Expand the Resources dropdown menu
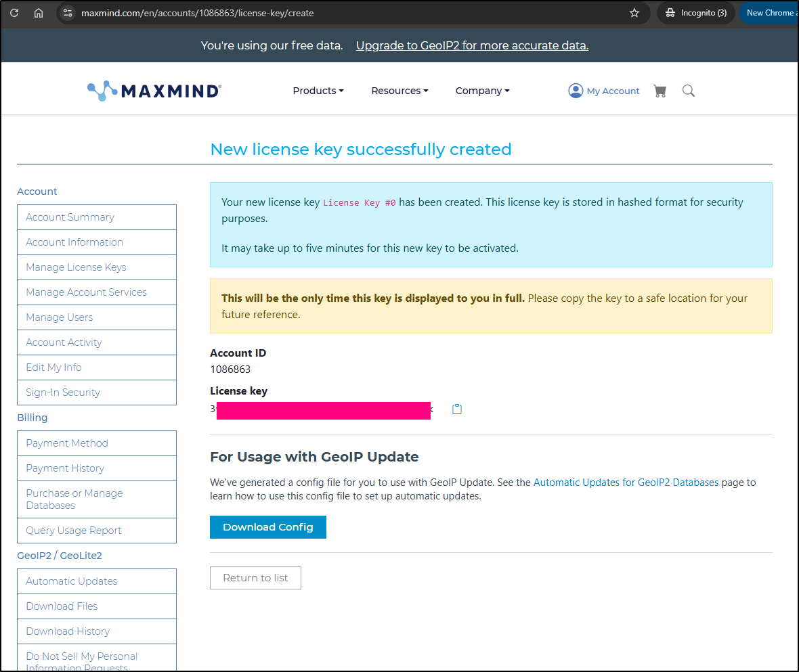This screenshot has height=672, width=799. pos(399,91)
